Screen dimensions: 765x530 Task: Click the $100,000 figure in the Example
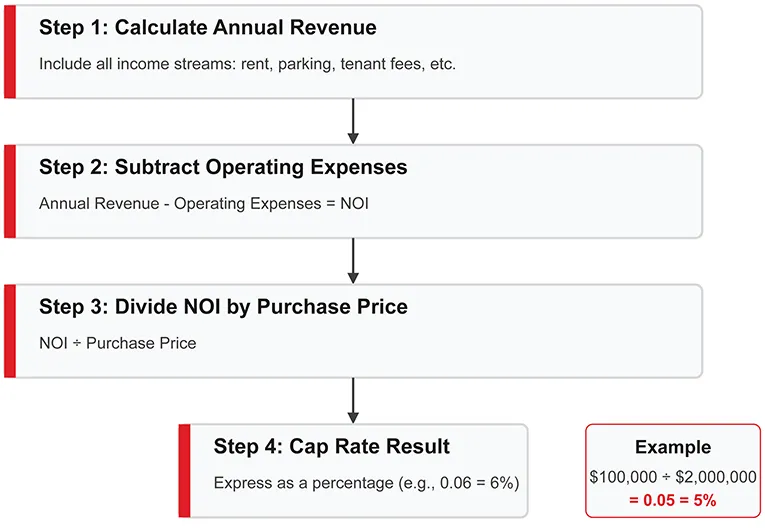tap(622, 478)
